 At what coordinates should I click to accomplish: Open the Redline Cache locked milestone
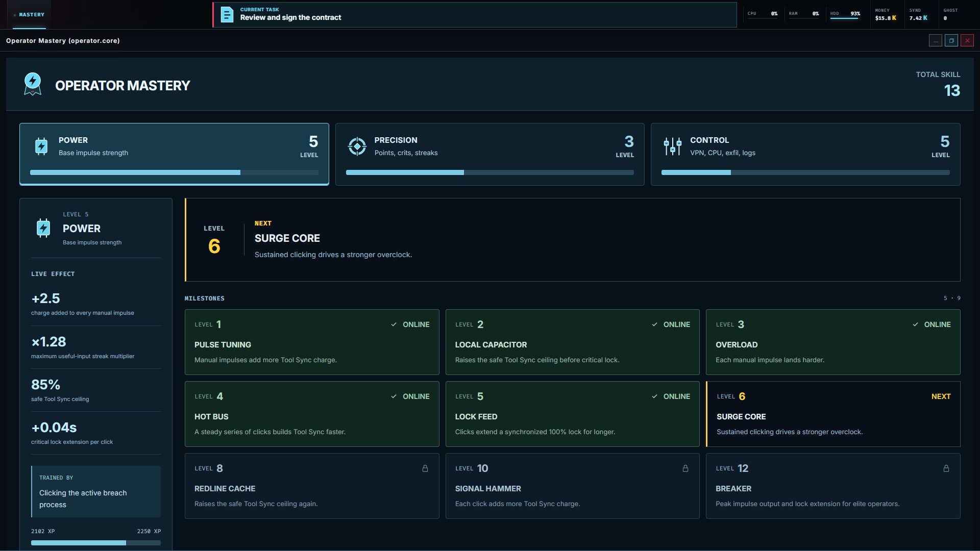click(x=312, y=486)
